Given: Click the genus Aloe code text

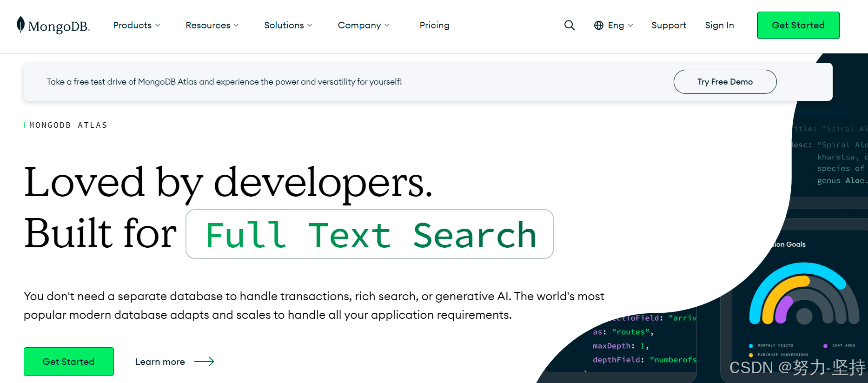Looking at the screenshot, I should (842, 180).
